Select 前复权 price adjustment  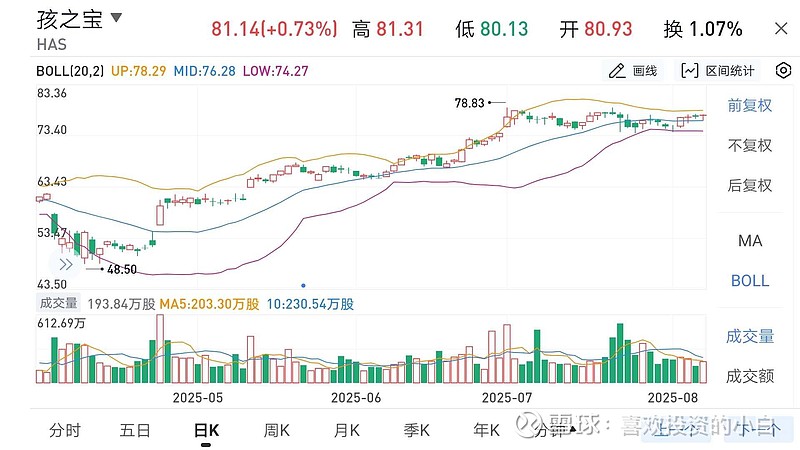tap(749, 105)
